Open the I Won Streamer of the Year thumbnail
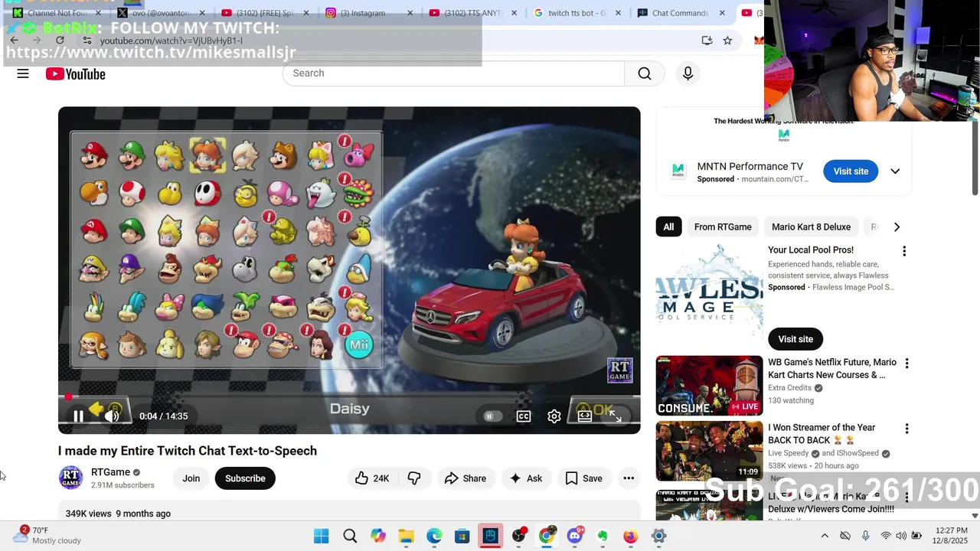Screen dimensions: 980x551 (x=709, y=452)
